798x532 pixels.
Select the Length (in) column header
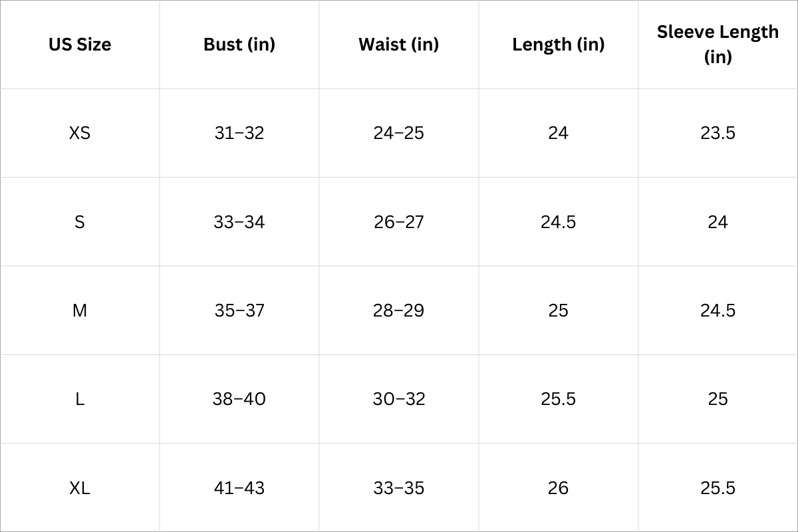pos(559,45)
